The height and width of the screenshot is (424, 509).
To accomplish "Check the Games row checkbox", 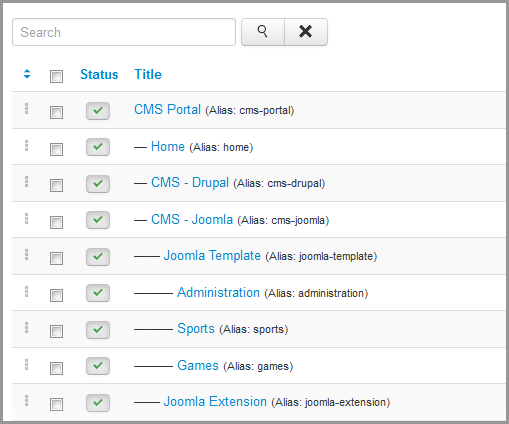I will coord(56,368).
